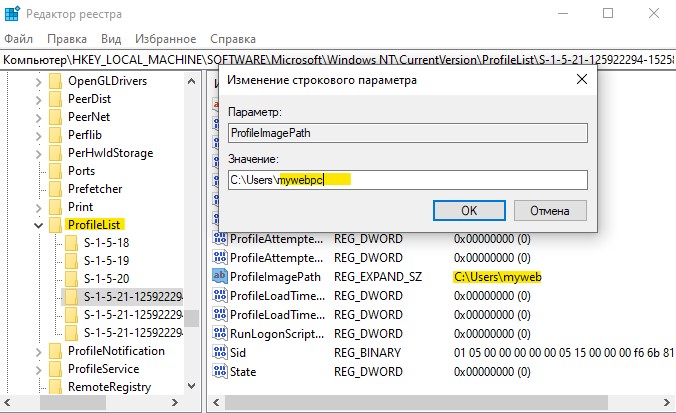Select the S-1-5-20 tree key
Viewport: 676px width, 413px height.
pos(106,279)
